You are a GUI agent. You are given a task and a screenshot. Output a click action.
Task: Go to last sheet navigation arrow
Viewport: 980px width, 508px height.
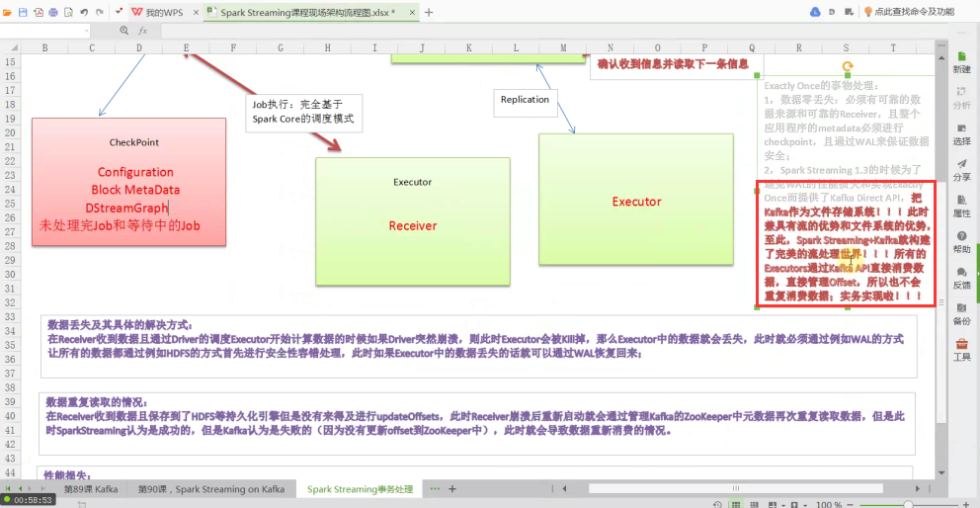42,488
